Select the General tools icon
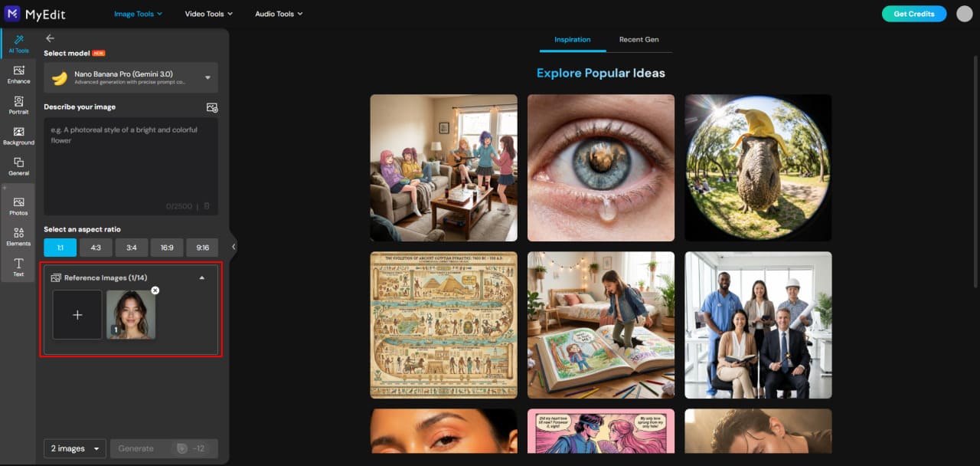The width and height of the screenshot is (980, 466). pyautogui.click(x=18, y=166)
